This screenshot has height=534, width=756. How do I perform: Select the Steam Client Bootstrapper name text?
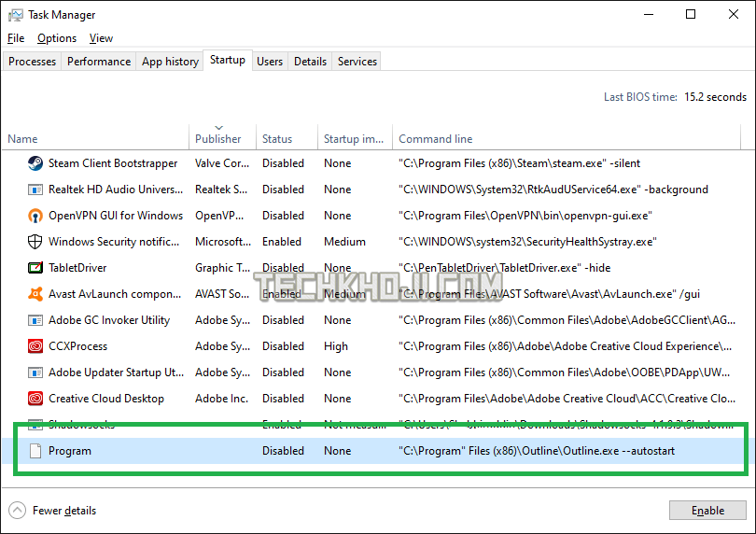click(113, 163)
